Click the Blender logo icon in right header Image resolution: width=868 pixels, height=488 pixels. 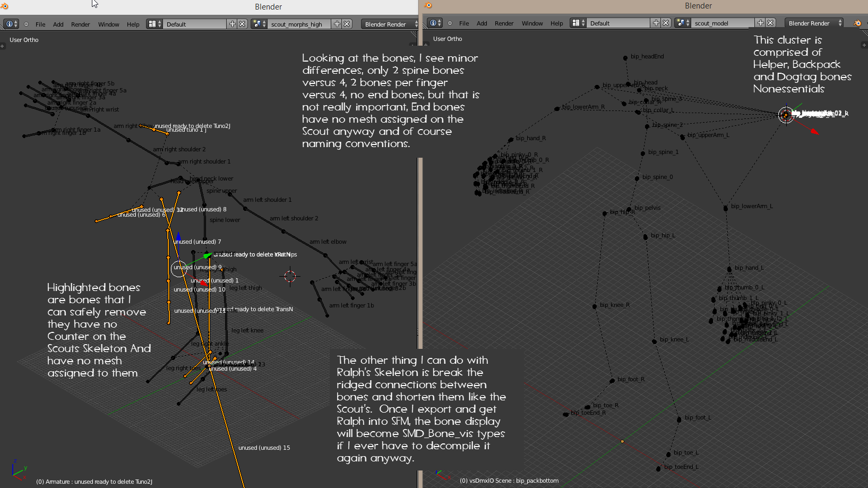click(857, 23)
